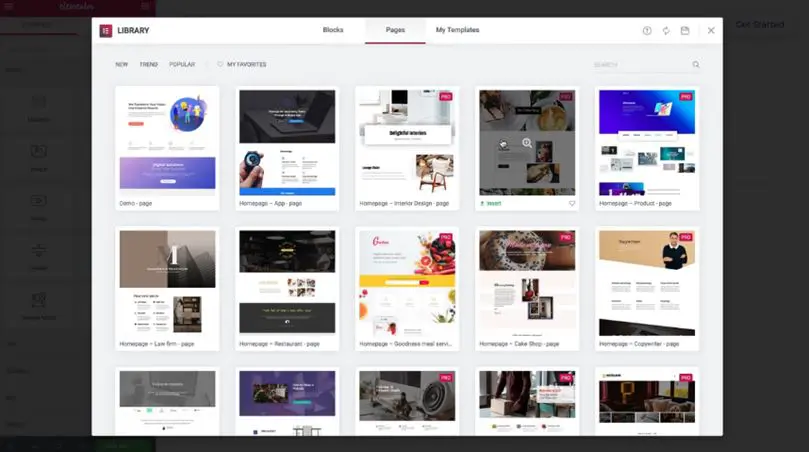Show My Favorites templates
Viewport: 809px width, 452px height.
click(x=241, y=64)
